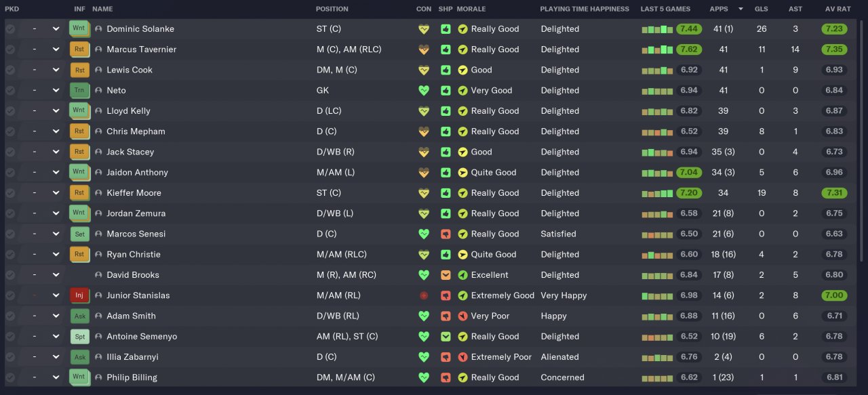The height and width of the screenshot is (395, 868).
Task: Open selection dropdown for Marcus Tavernier
Action: coord(56,49)
